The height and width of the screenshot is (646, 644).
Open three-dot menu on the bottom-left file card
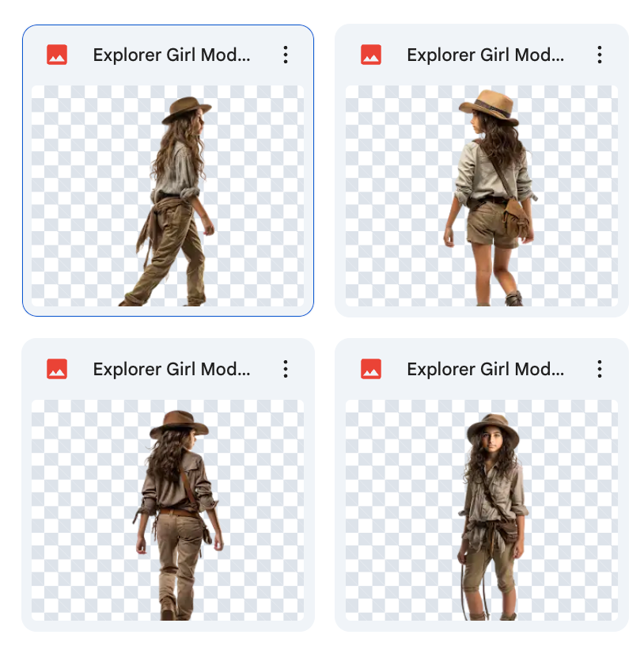pyautogui.click(x=286, y=369)
